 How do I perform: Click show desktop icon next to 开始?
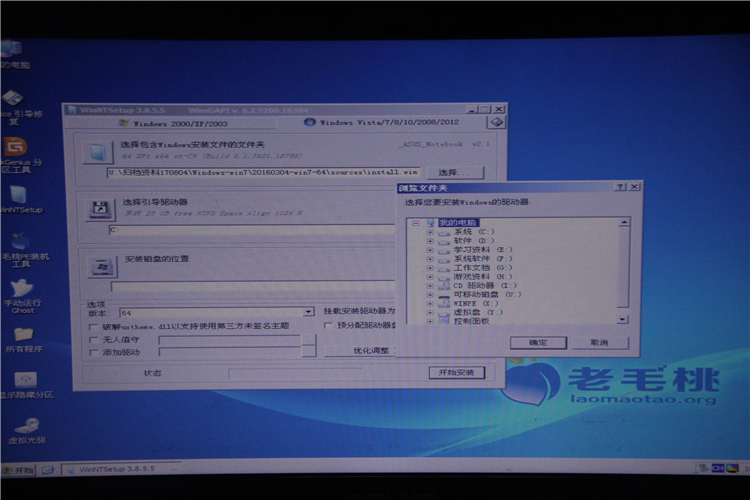48,470
